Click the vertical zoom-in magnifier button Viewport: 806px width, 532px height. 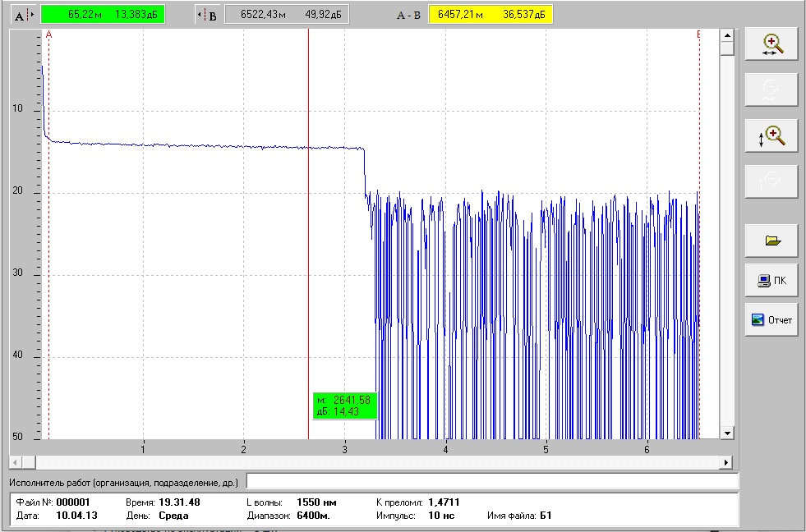(x=771, y=136)
